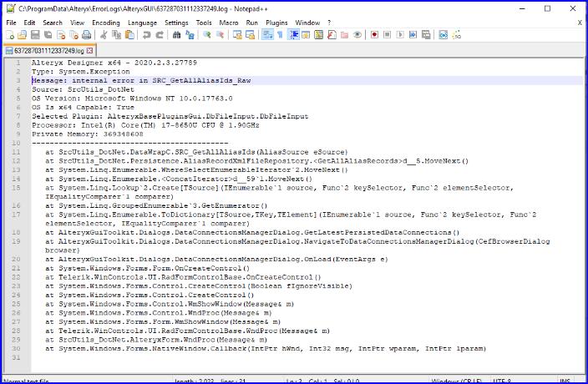Start macro recording with red record icon

374,35
